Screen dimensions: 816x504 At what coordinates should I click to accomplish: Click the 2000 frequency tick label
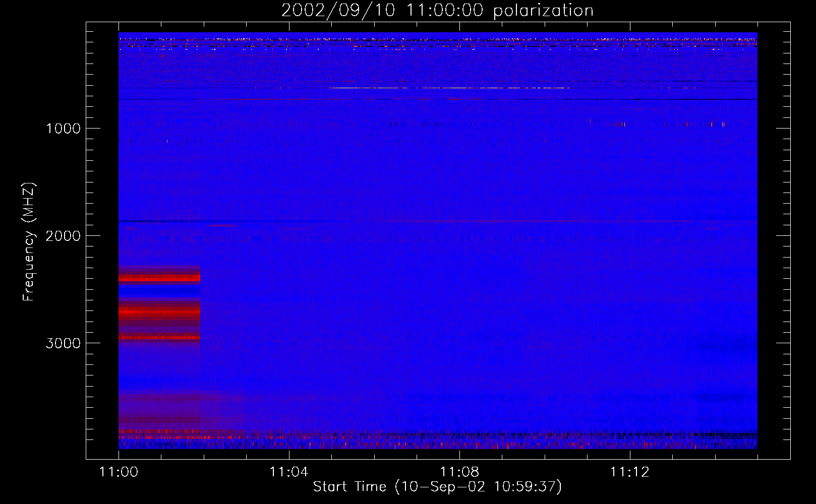(63, 236)
